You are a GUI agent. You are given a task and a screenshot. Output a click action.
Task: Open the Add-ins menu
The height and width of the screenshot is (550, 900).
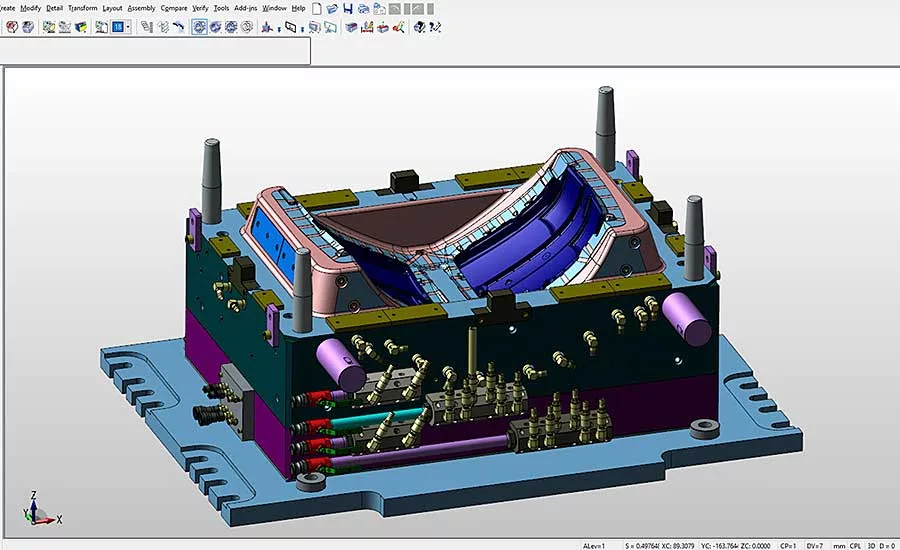pyautogui.click(x=246, y=8)
